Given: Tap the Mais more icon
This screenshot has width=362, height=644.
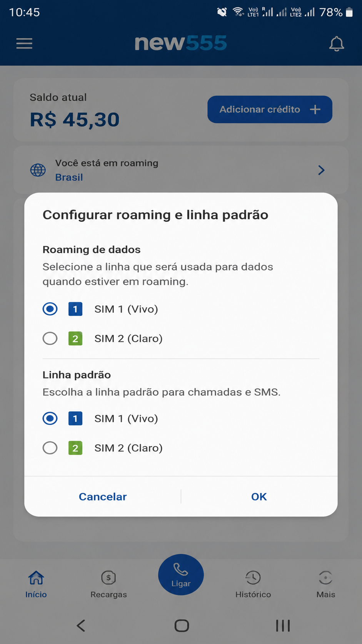Looking at the screenshot, I should [x=325, y=577].
